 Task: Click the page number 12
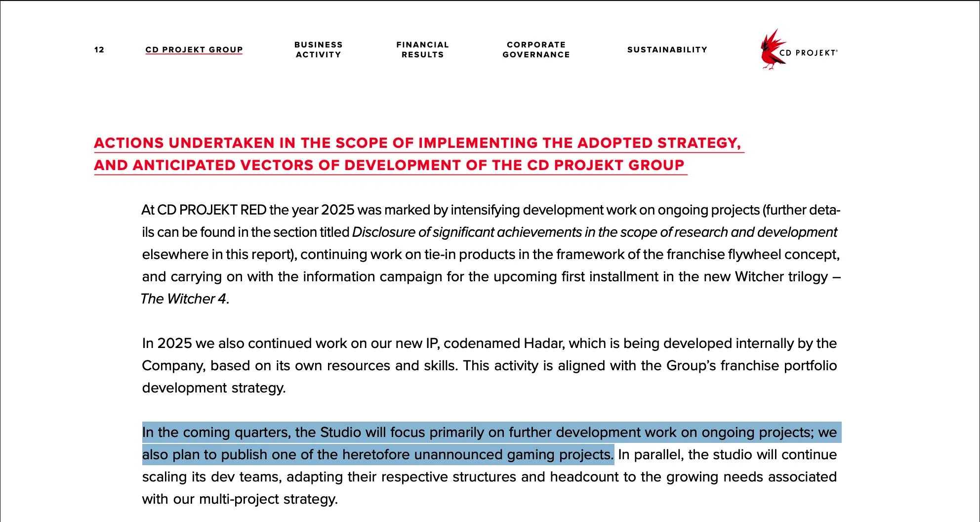pos(99,49)
